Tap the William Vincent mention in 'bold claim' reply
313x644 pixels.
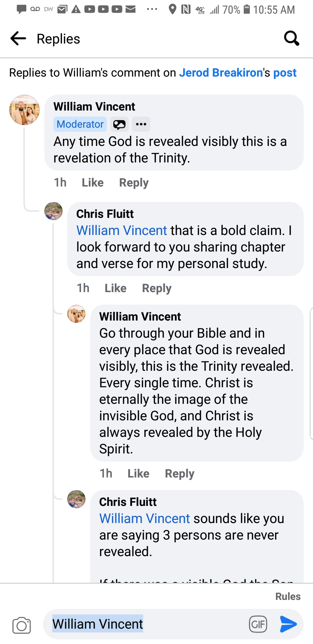122,231
